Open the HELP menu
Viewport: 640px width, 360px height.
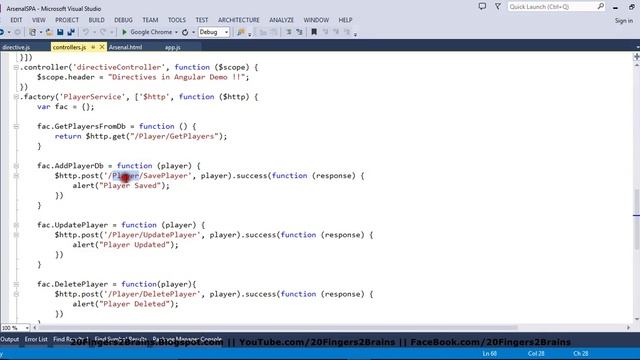click(x=345, y=20)
